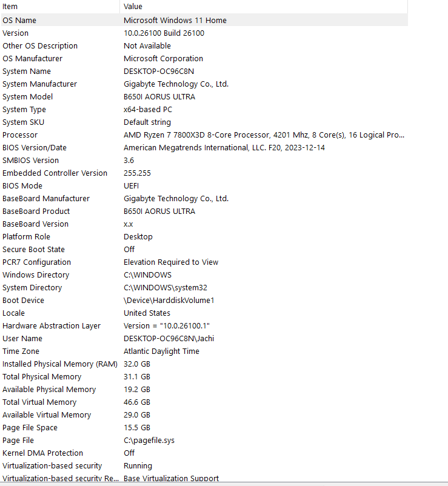
Task: Click the Not Available value
Action: point(147,46)
